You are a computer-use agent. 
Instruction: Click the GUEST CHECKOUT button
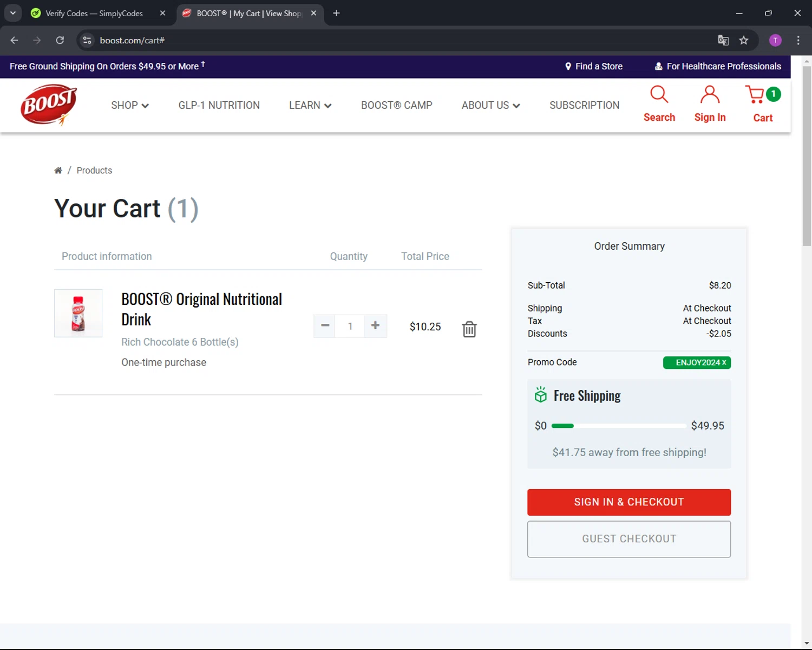tap(629, 539)
